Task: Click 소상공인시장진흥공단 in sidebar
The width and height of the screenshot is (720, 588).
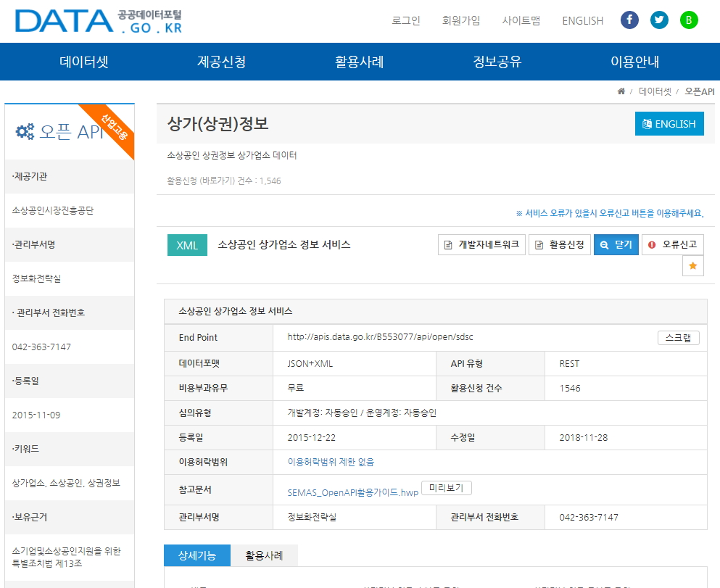Action: [x=53, y=210]
